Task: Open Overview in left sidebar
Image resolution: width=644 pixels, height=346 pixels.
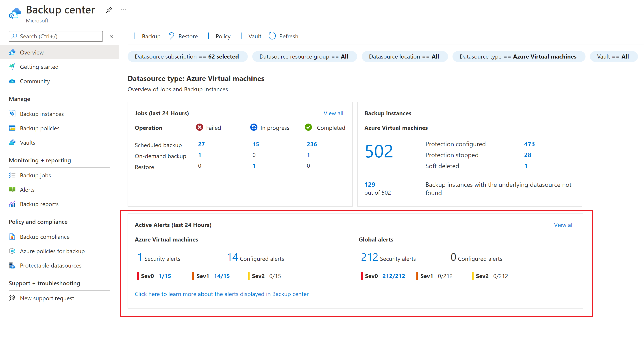Action: click(32, 52)
